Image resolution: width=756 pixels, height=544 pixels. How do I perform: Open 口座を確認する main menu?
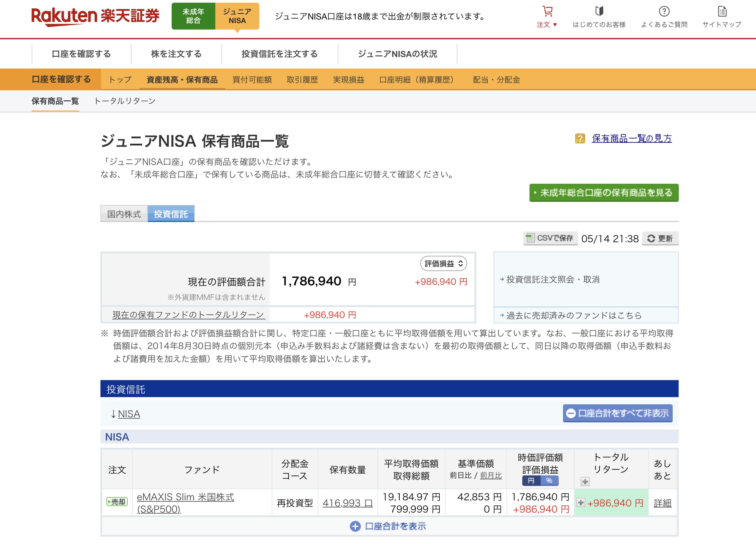(x=82, y=54)
